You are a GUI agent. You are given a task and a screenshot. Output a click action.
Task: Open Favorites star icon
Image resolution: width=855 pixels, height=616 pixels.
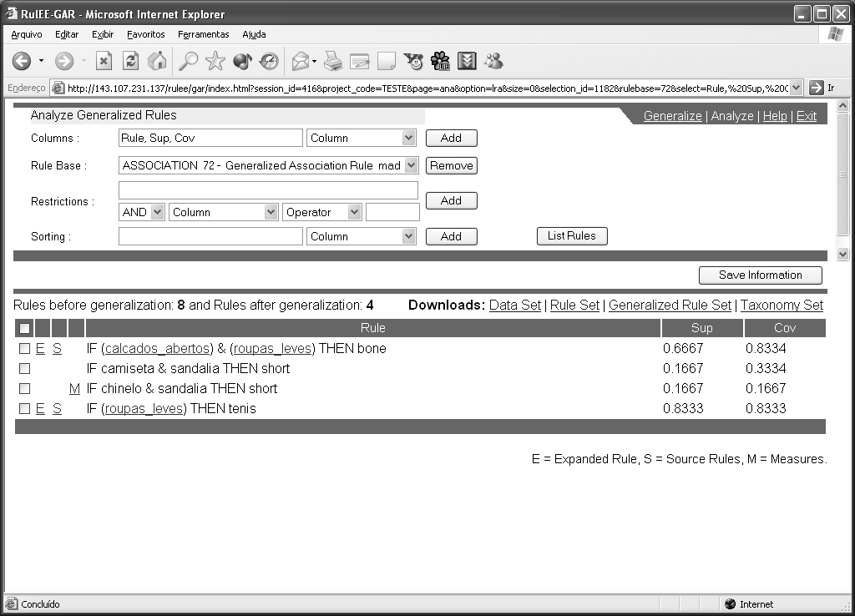point(215,61)
